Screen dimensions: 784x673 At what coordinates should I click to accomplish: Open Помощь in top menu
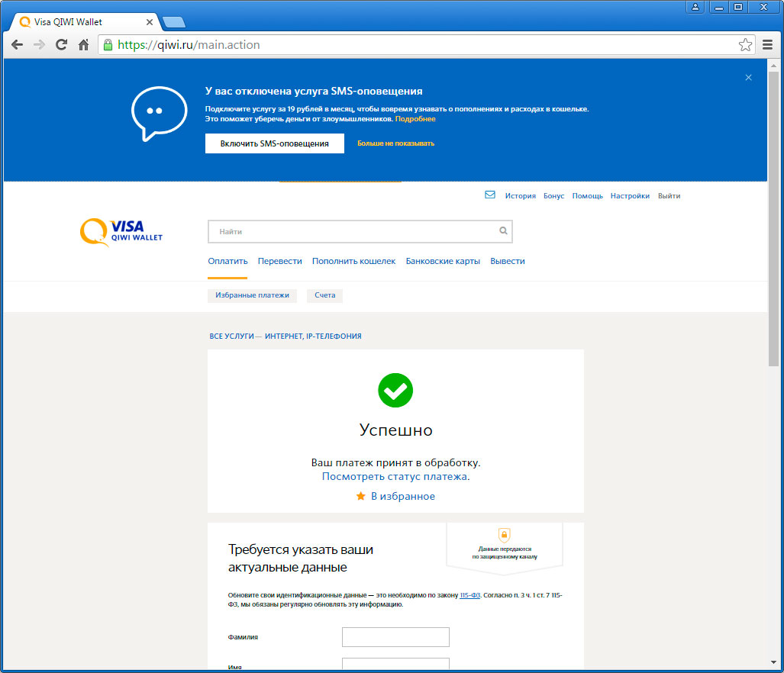click(x=587, y=196)
